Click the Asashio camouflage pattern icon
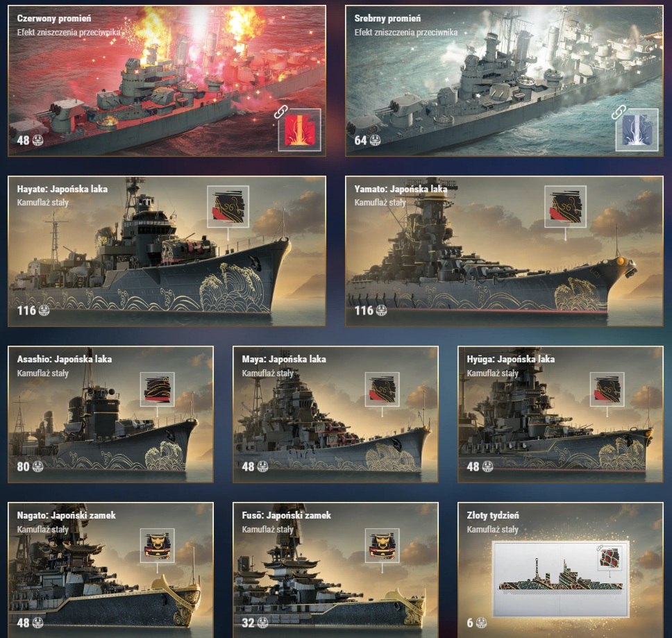Viewport: 672px width, 638px height. point(158,389)
